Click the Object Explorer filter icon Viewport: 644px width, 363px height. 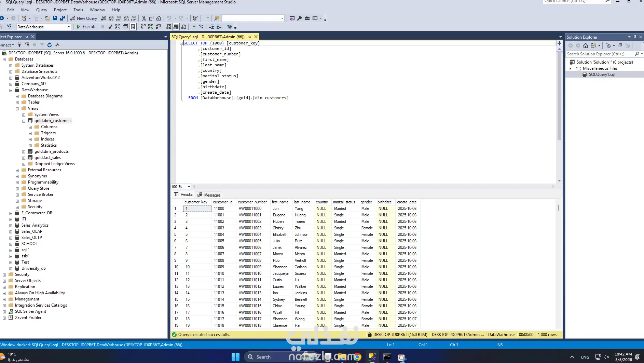[x=42, y=45]
